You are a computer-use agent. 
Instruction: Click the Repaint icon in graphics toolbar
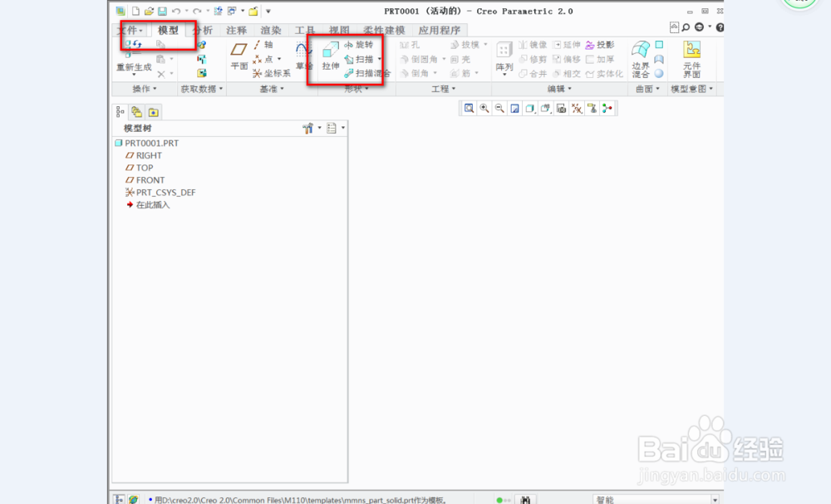tap(514, 109)
